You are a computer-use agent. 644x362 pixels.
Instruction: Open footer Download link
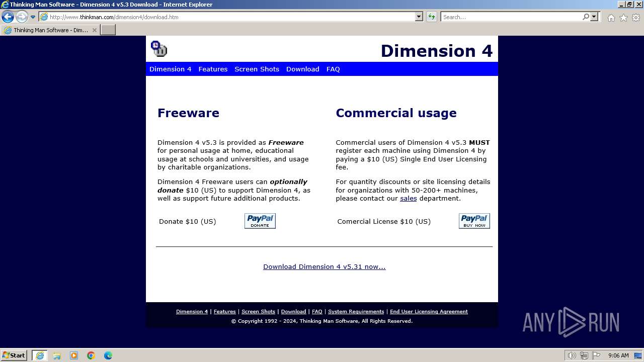click(293, 311)
